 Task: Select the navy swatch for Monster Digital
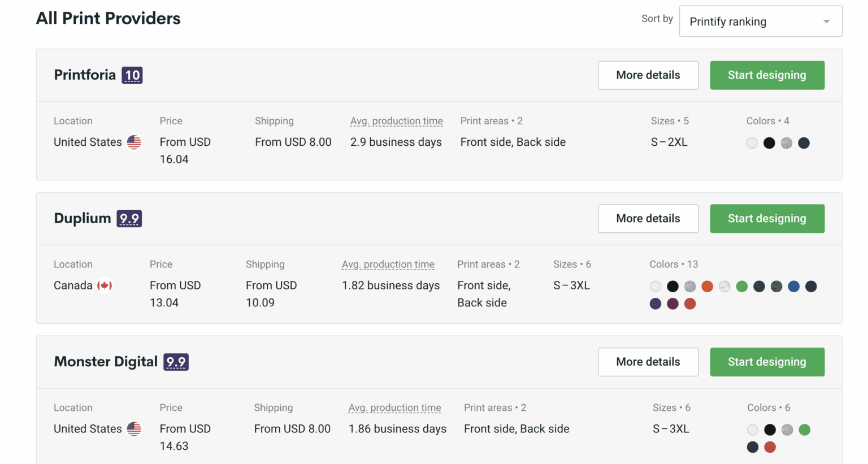753,448
